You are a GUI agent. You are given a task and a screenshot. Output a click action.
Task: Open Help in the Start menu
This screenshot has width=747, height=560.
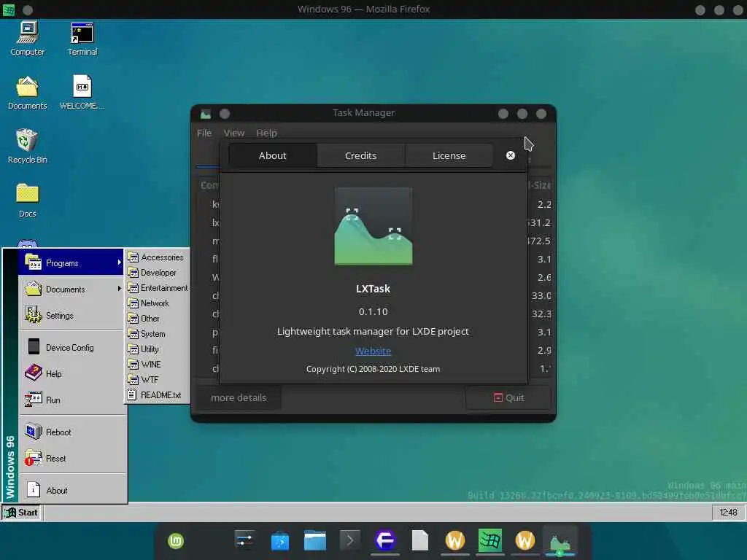coord(71,373)
